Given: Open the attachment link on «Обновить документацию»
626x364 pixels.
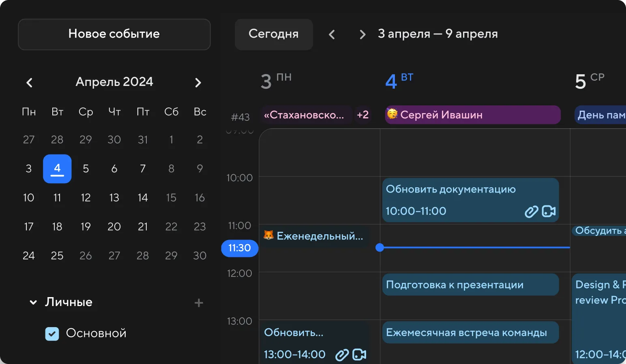Looking at the screenshot, I should pyautogui.click(x=532, y=211).
